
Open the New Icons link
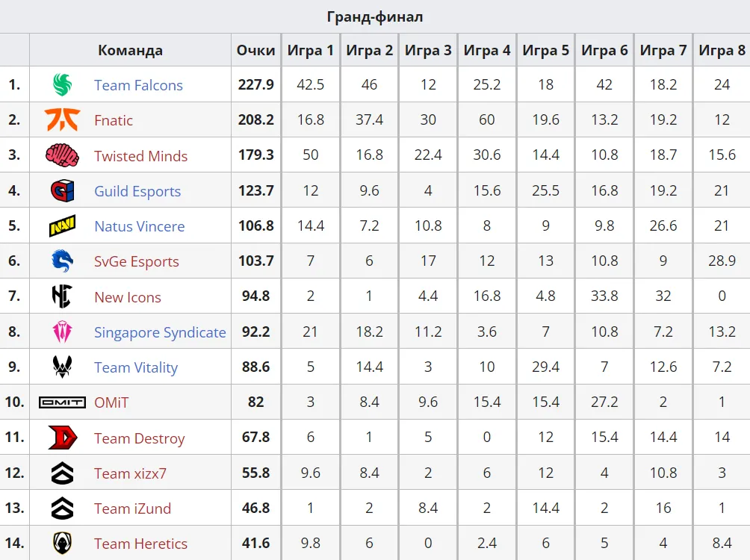127,297
